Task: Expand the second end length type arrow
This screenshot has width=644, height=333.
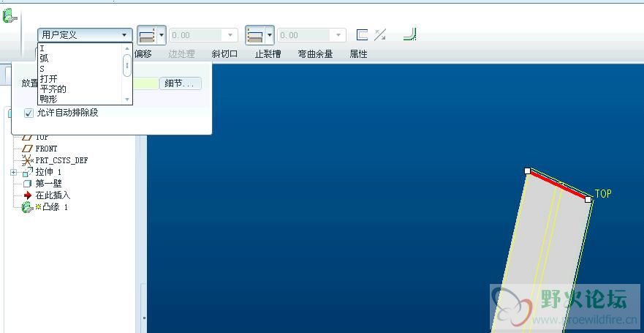Action: (x=270, y=35)
